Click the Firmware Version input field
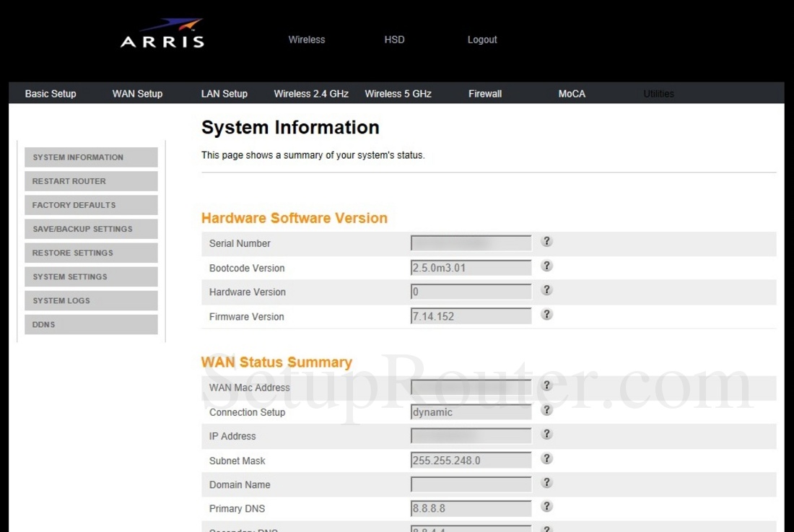Viewport: 794px width, 532px height. click(x=470, y=315)
